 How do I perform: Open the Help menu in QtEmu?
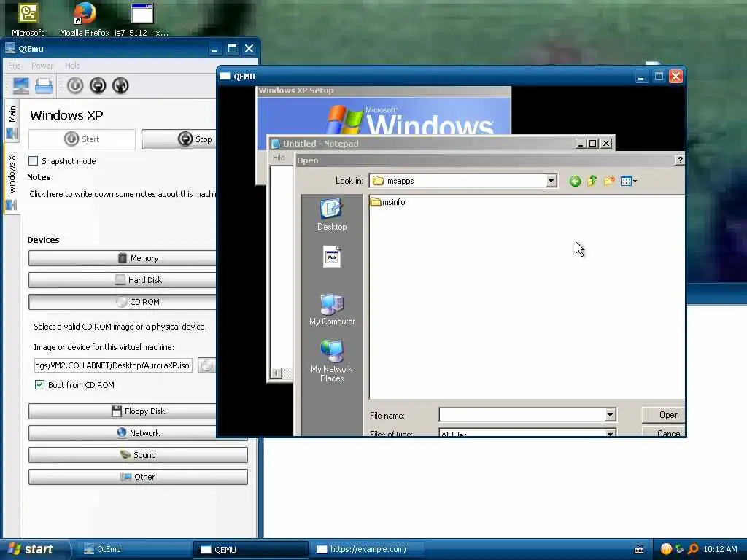pyautogui.click(x=72, y=66)
